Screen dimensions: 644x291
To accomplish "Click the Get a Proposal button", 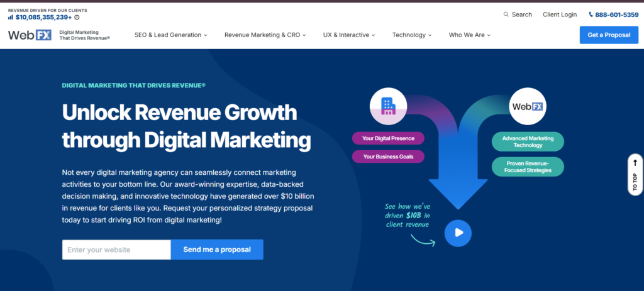I will pos(609,35).
